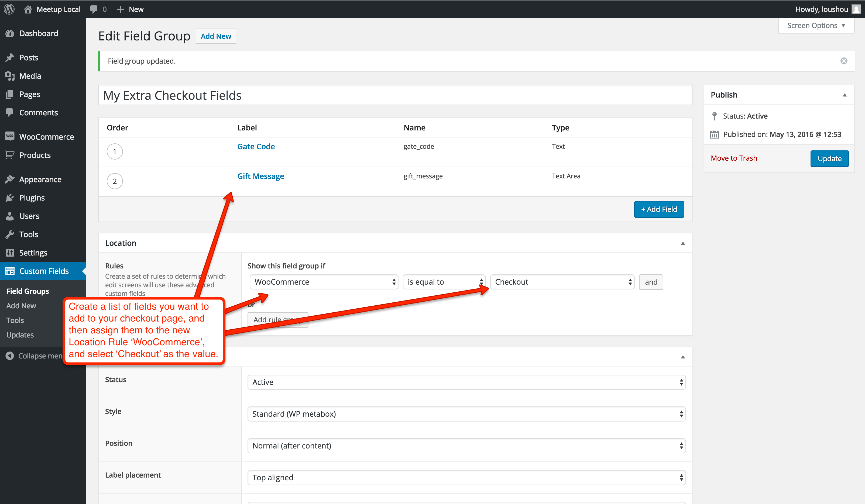Image resolution: width=865 pixels, height=504 pixels.
Task: Open the Label placement Top aligned dropdown
Action: pyautogui.click(x=466, y=478)
